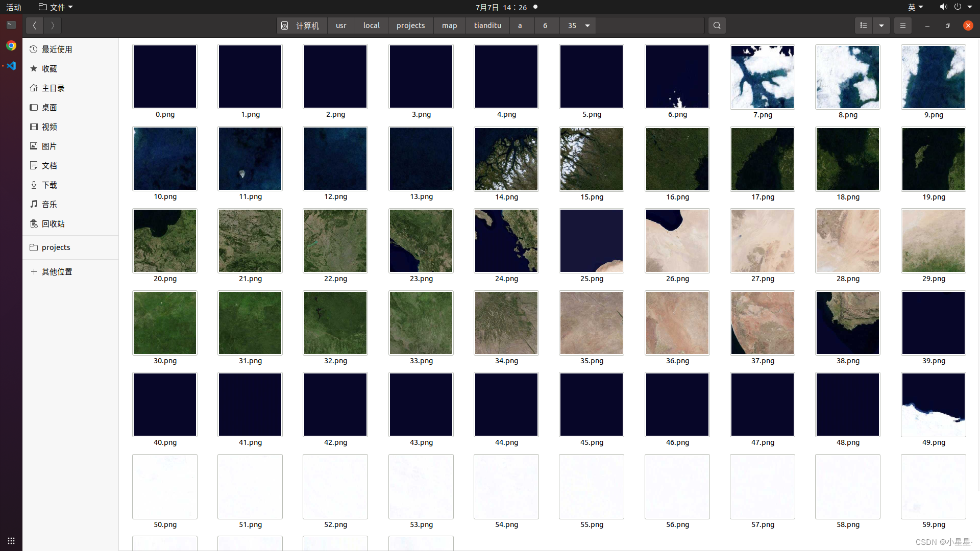Screen dimensions: 980x551
Task: Open 图片 (Pictures) in sidebar
Action: pos(70,146)
